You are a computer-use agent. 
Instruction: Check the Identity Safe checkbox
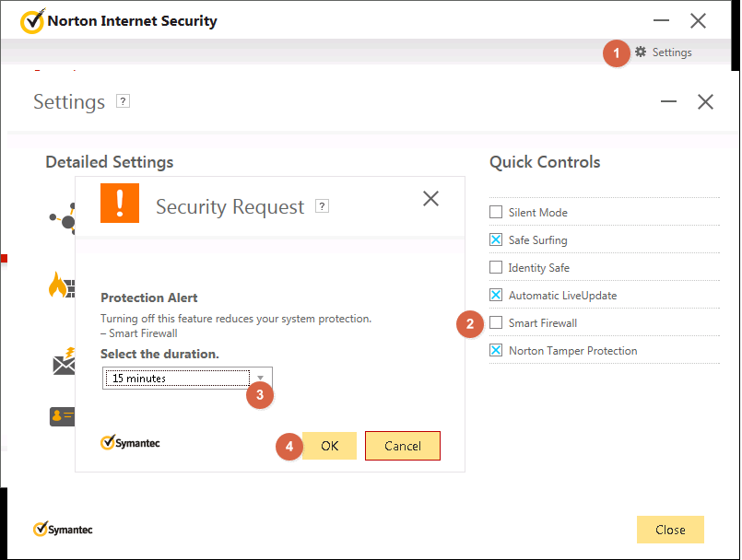(x=496, y=268)
